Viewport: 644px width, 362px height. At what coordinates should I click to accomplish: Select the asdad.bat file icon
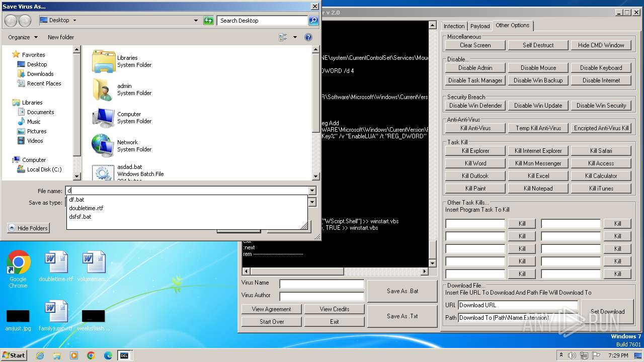point(104,172)
